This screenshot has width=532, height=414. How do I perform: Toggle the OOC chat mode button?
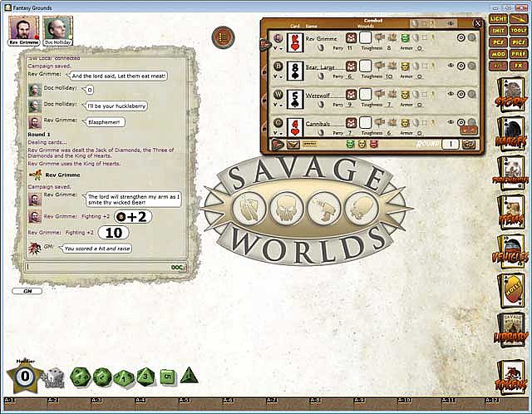(x=177, y=268)
